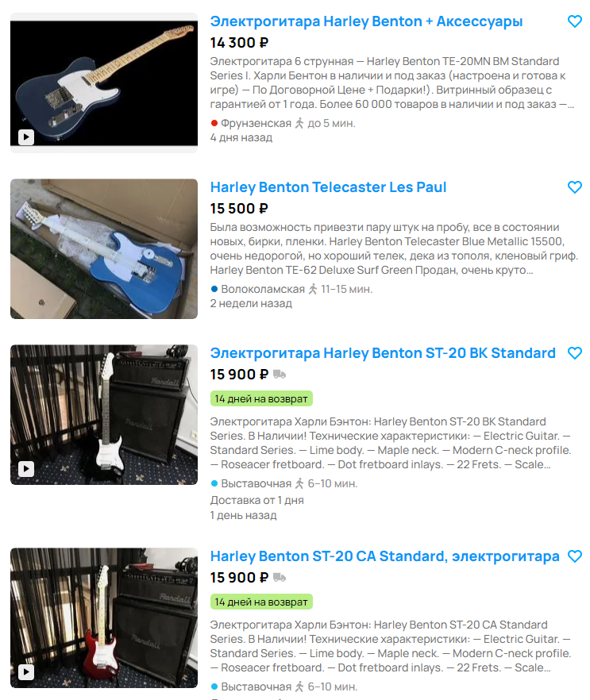This screenshot has width=590, height=700.
Task: Click Фрунзенская metro station label
Action: (x=256, y=123)
